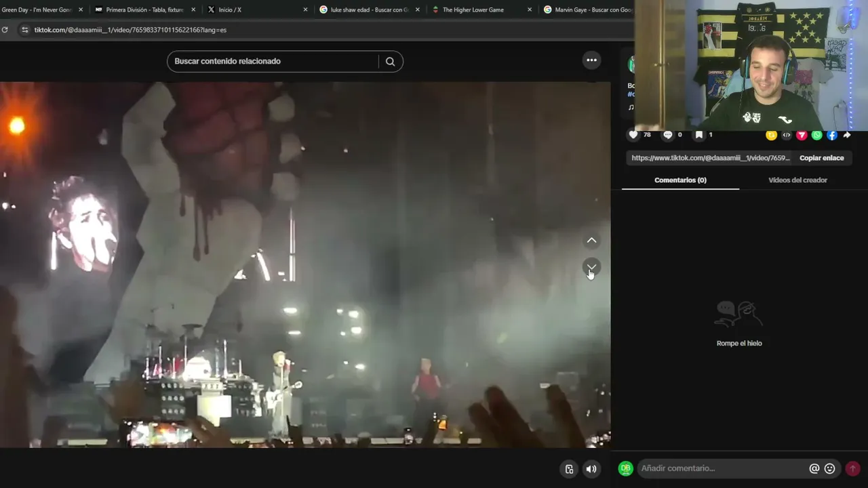Click the search magnifier icon

[x=390, y=61]
